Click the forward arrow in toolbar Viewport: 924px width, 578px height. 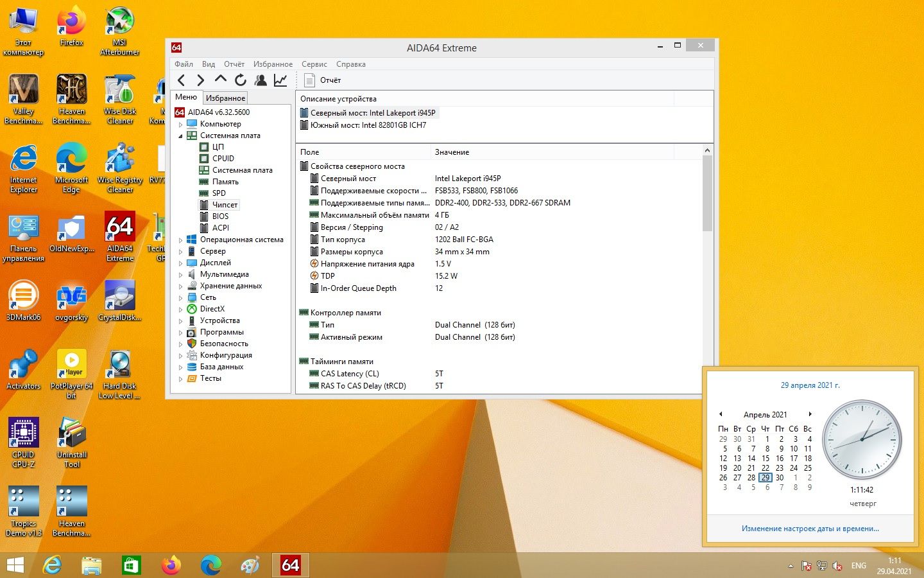point(201,80)
